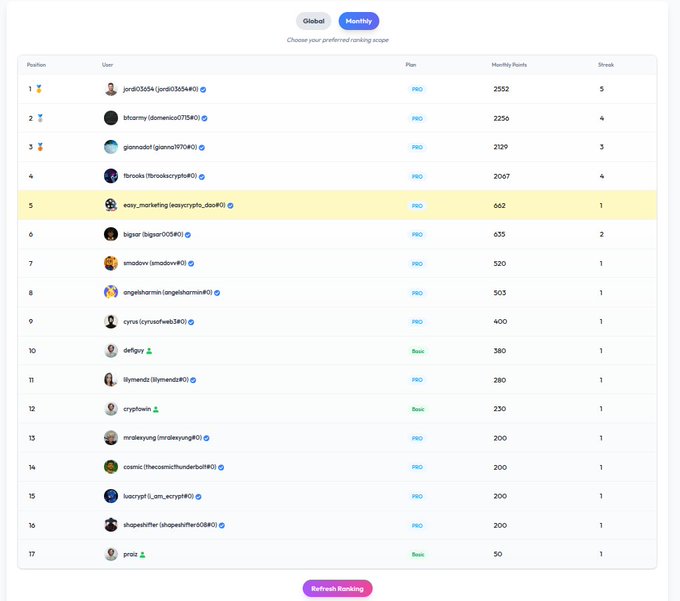This screenshot has height=601, width=680.
Task: Select user luacrypt (i_am_ecrypt#0)
Action: click(x=158, y=496)
